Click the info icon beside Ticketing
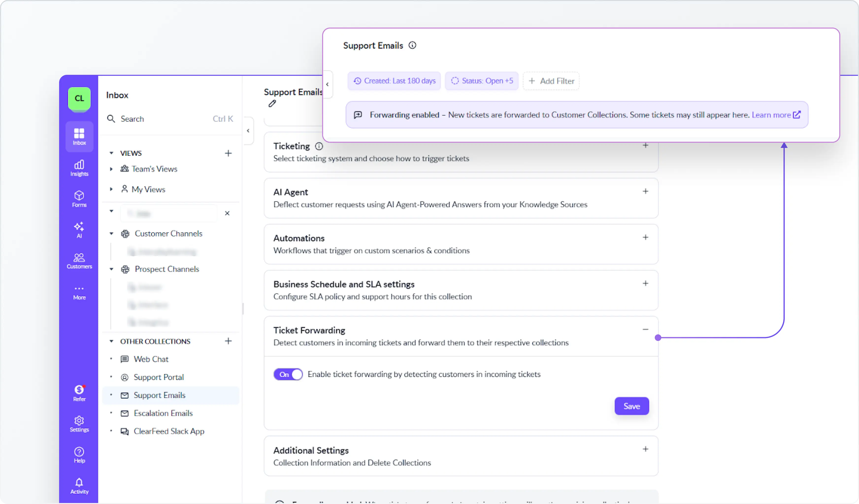Image resolution: width=859 pixels, height=504 pixels. tap(319, 146)
